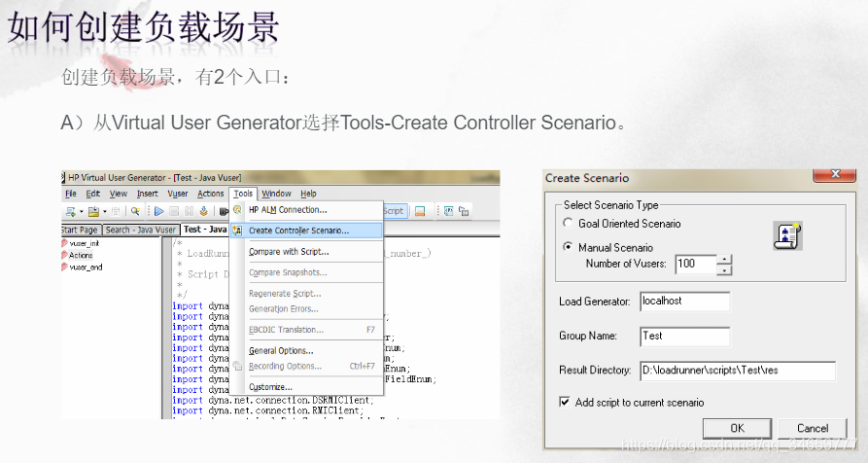Choose Regenerate Script menu item
The height and width of the screenshot is (463, 868).
point(307,294)
